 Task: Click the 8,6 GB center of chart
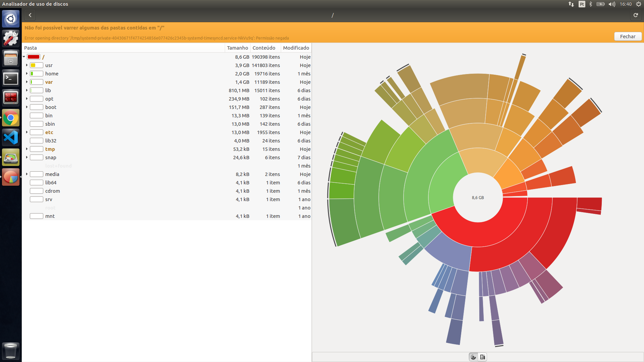pyautogui.click(x=478, y=198)
